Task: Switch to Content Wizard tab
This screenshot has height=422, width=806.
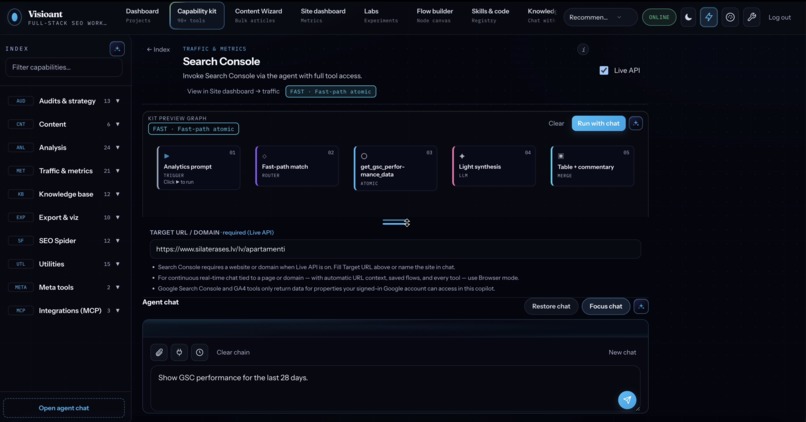Action: click(x=259, y=15)
